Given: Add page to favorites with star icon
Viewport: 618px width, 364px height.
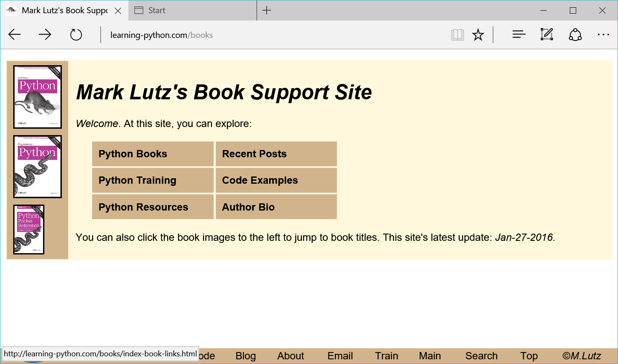Looking at the screenshot, I should pyautogui.click(x=478, y=35).
